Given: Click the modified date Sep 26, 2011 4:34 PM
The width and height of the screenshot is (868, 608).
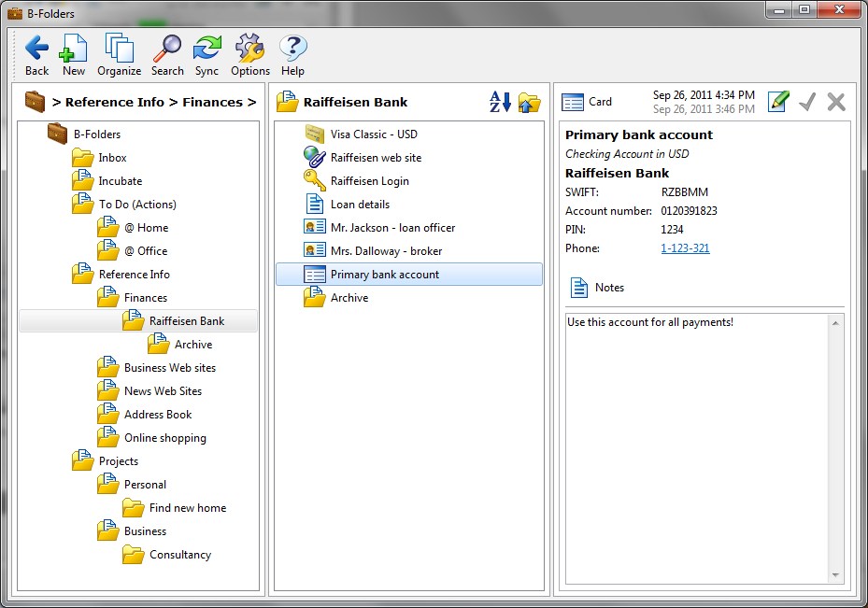Looking at the screenshot, I should tap(704, 95).
